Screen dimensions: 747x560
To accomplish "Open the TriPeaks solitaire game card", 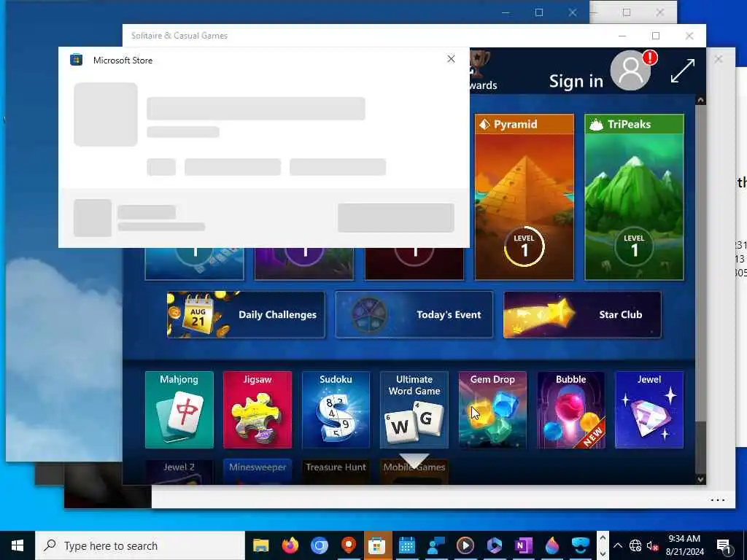I will pos(634,197).
